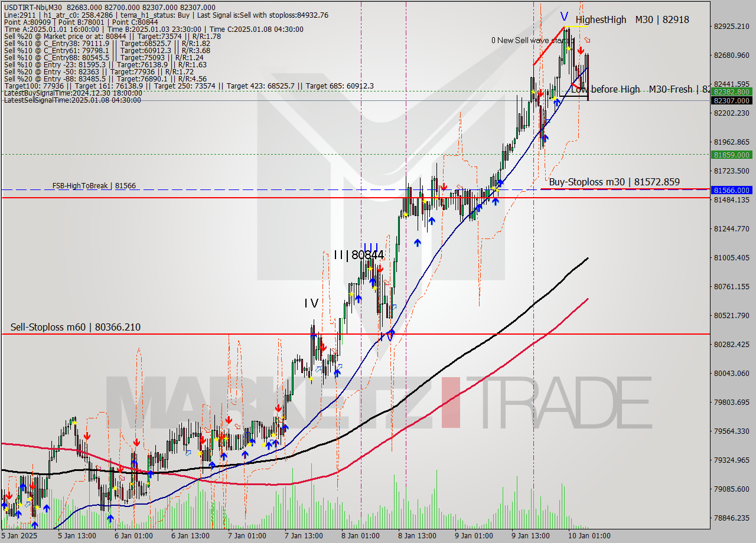
Task: Click 'Sell %20 @ Market price' line
Action: (x=112, y=36)
